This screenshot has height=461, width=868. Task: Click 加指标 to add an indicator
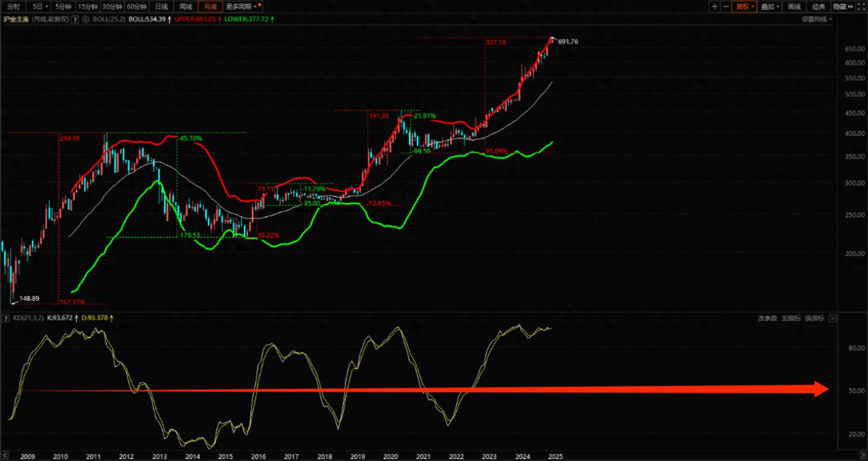pos(791,318)
